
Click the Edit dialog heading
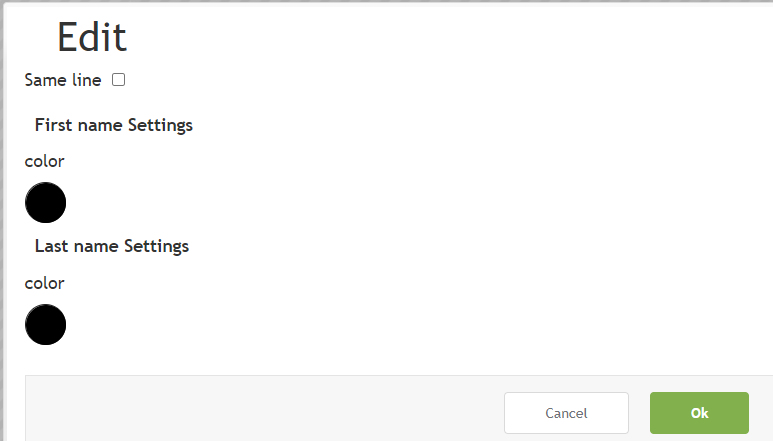[92, 38]
